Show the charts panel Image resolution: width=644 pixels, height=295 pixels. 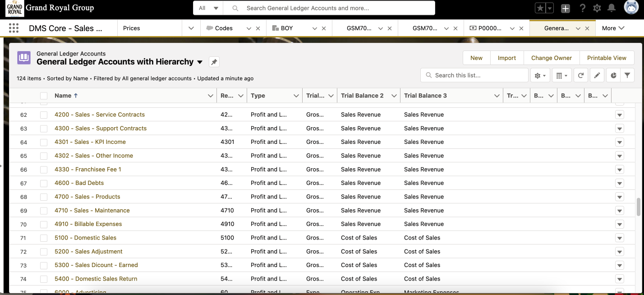613,75
